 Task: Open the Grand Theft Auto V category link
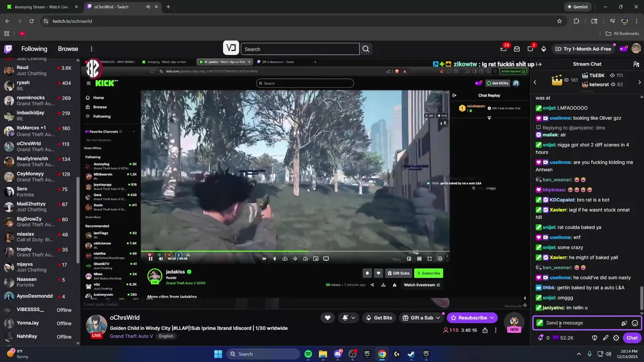tap(131, 336)
